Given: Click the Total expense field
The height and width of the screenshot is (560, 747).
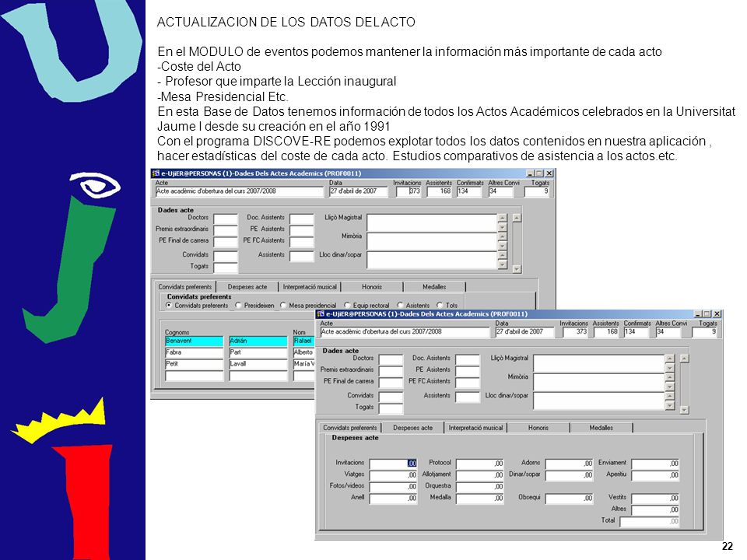Looking at the screenshot, I should point(650,521).
